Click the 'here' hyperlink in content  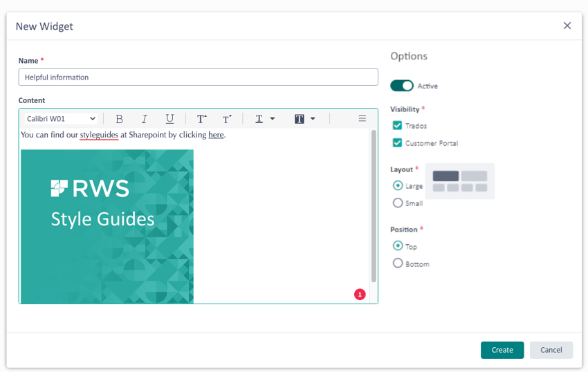pyautogui.click(x=216, y=135)
